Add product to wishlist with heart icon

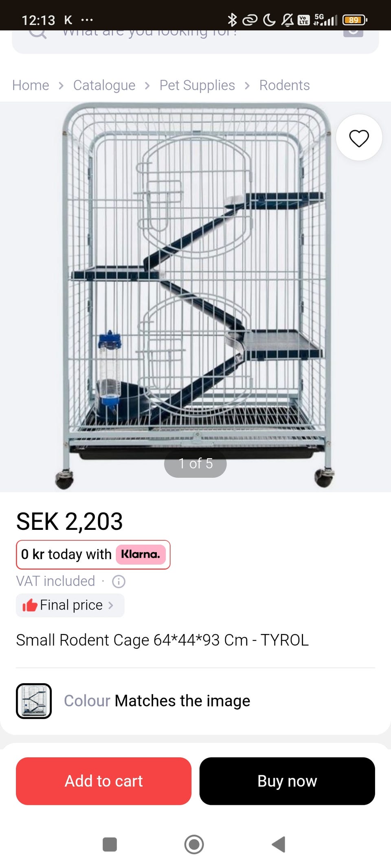coord(359,138)
